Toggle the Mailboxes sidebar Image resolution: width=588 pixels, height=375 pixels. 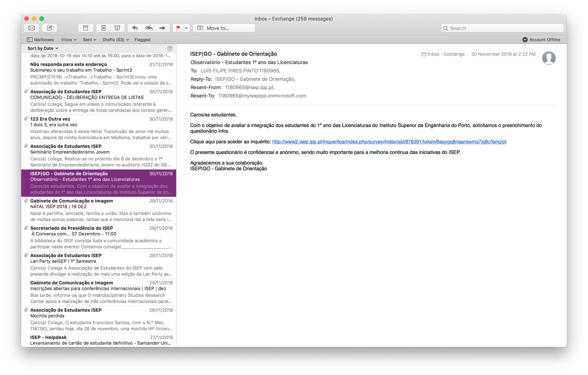coord(40,40)
